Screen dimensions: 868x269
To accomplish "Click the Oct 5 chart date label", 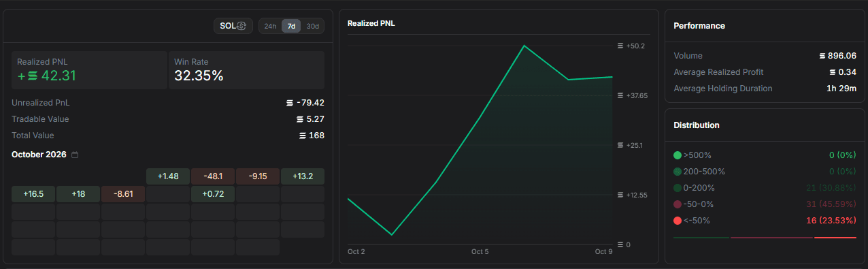I will 480,252.
